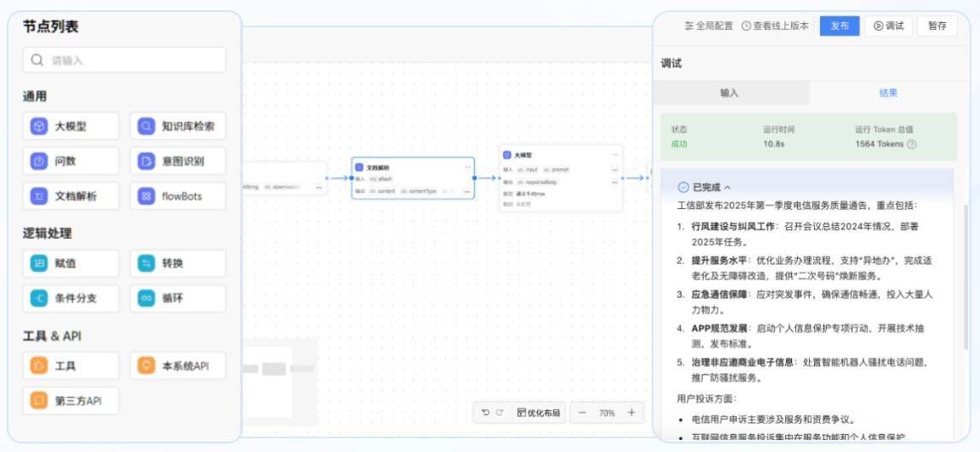Screen dimensions: 980x452
Task: Click the 条件分支 node icon
Action: [38, 299]
